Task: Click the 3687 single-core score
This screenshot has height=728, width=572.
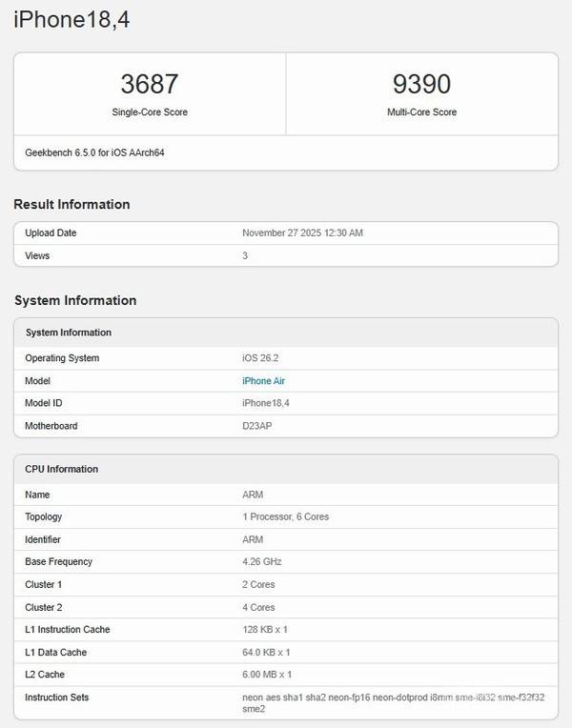Action: click(x=150, y=84)
